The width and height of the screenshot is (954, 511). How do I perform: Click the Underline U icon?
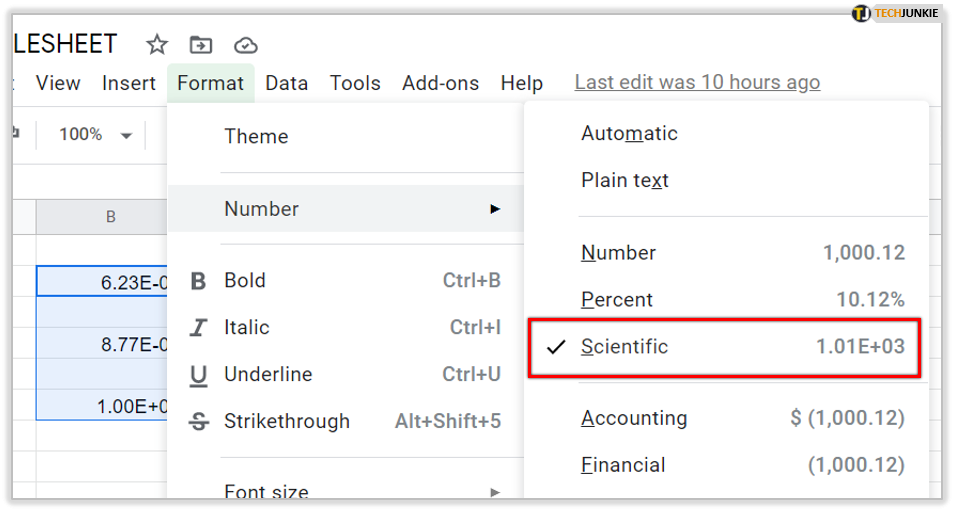click(x=198, y=375)
